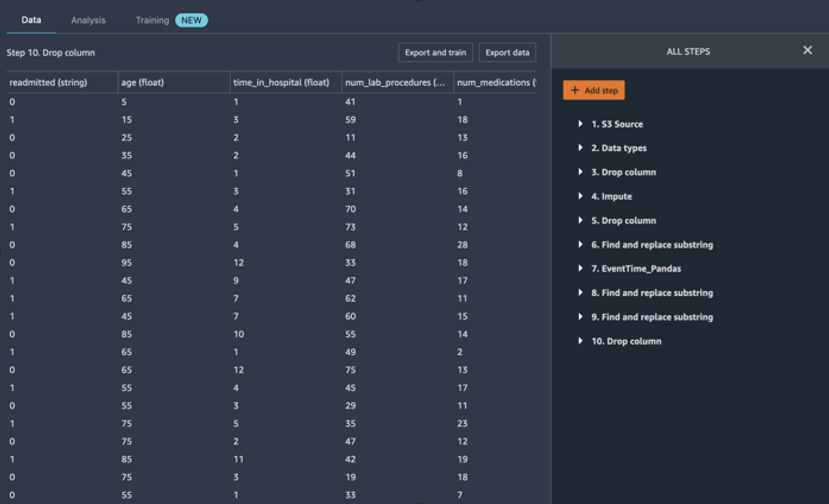829x504 pixels.
Task: Open the Training tab
Action: tap(152, 20)
